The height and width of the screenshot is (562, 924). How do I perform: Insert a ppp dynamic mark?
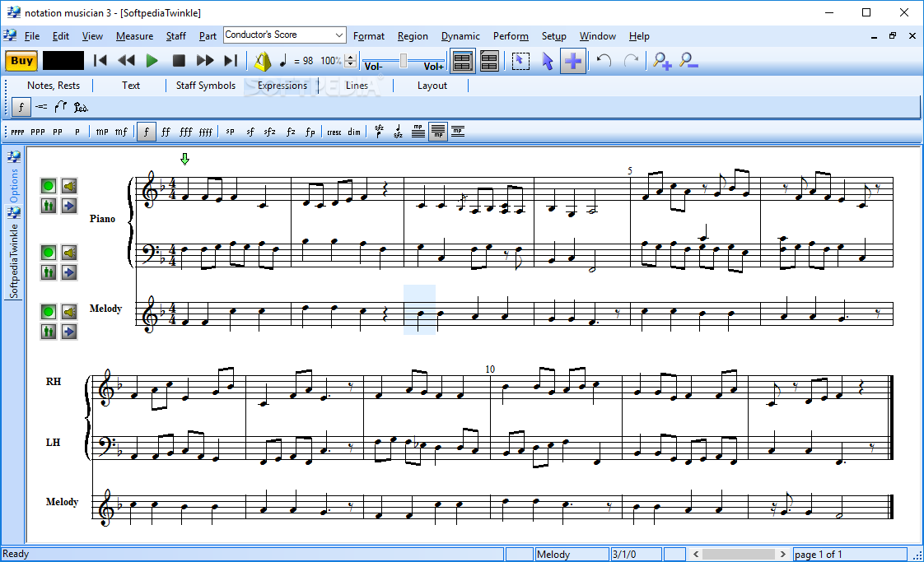tap(38, 132)
